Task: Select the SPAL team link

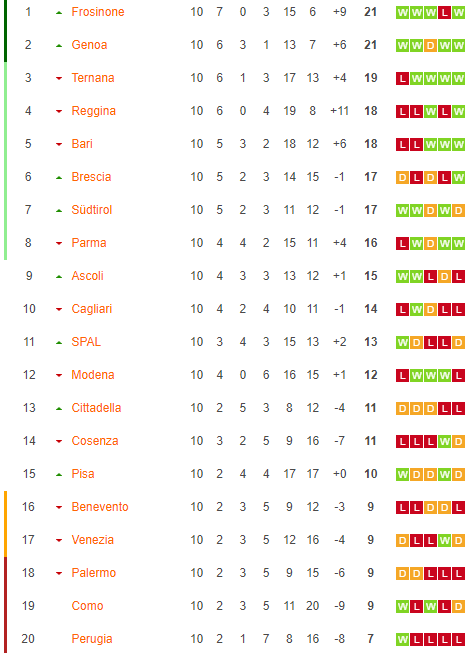Action: coord(86,342)
